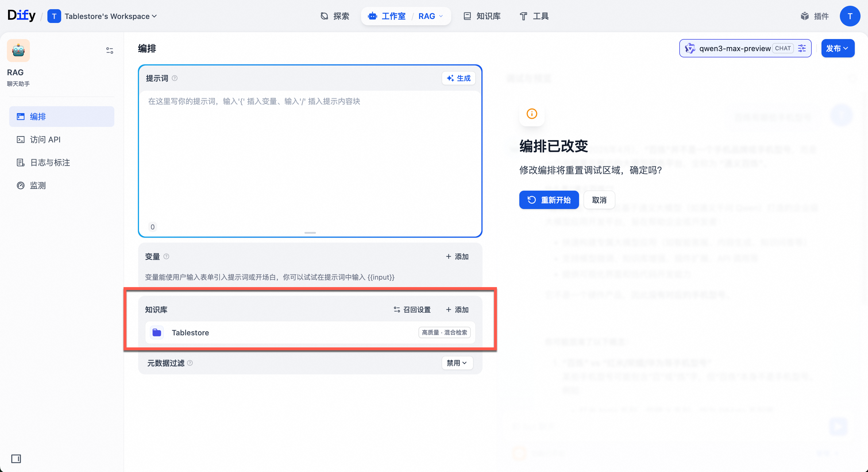Click the Dify logo
The height and width of the screenshot is (472, 868).
21,16
